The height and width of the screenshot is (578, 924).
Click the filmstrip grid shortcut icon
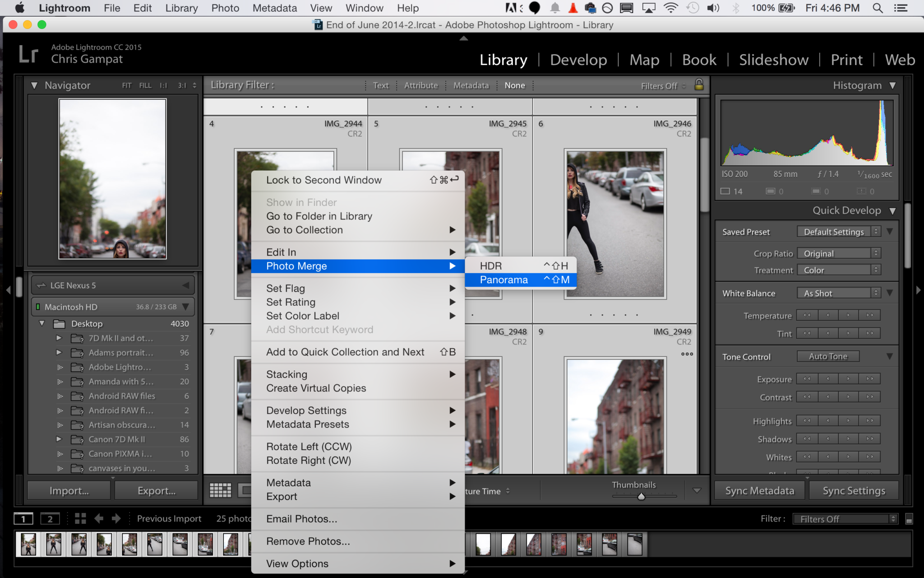(80, 518)
